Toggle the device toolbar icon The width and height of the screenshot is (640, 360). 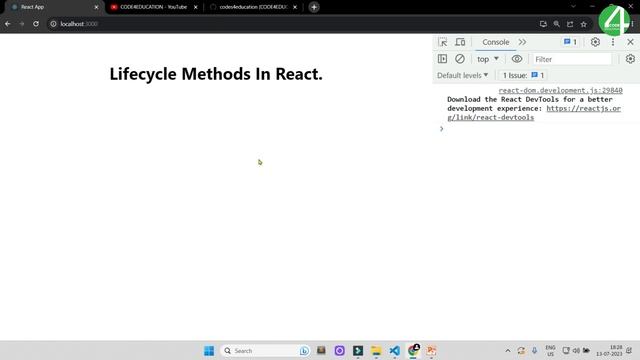(460, 42)
